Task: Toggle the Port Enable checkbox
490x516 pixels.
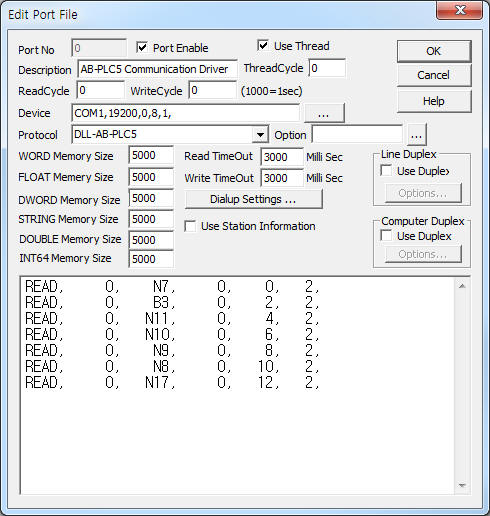Action: (142, 48)
